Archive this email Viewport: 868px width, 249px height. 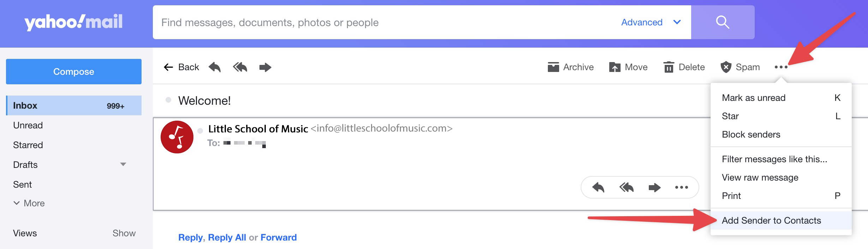pyautogui.click(x=570, y=67)
